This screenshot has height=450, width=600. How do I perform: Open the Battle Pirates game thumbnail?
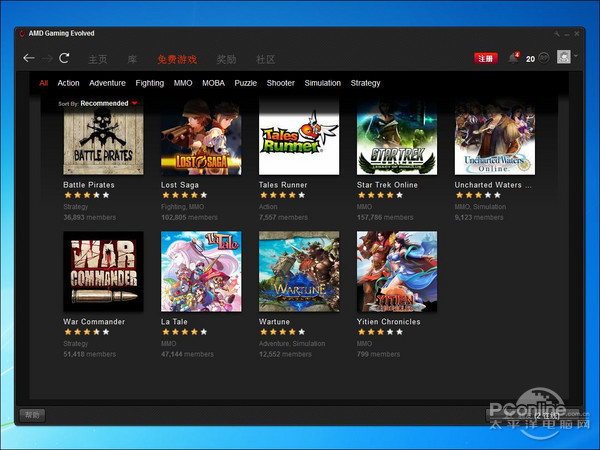(x=103, y=140)
